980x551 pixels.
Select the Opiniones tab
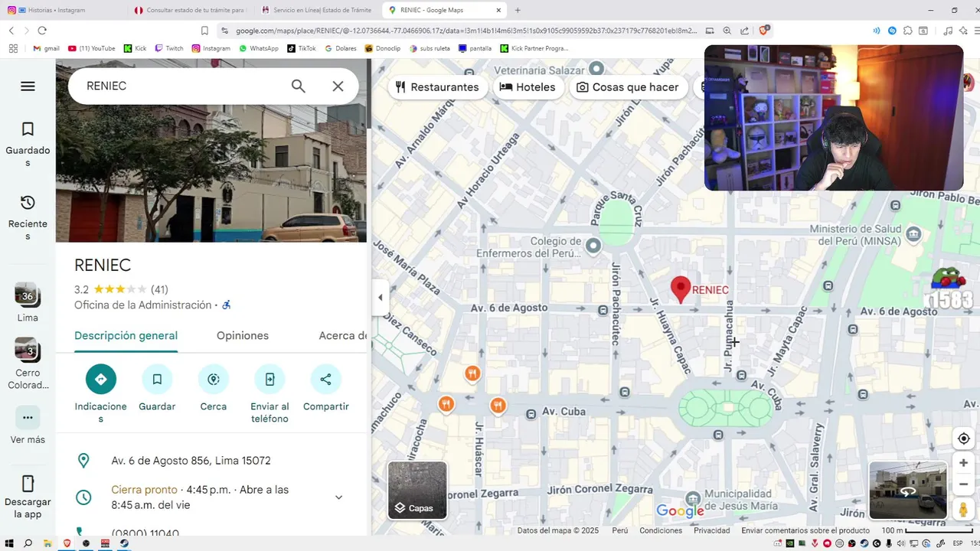243,336
